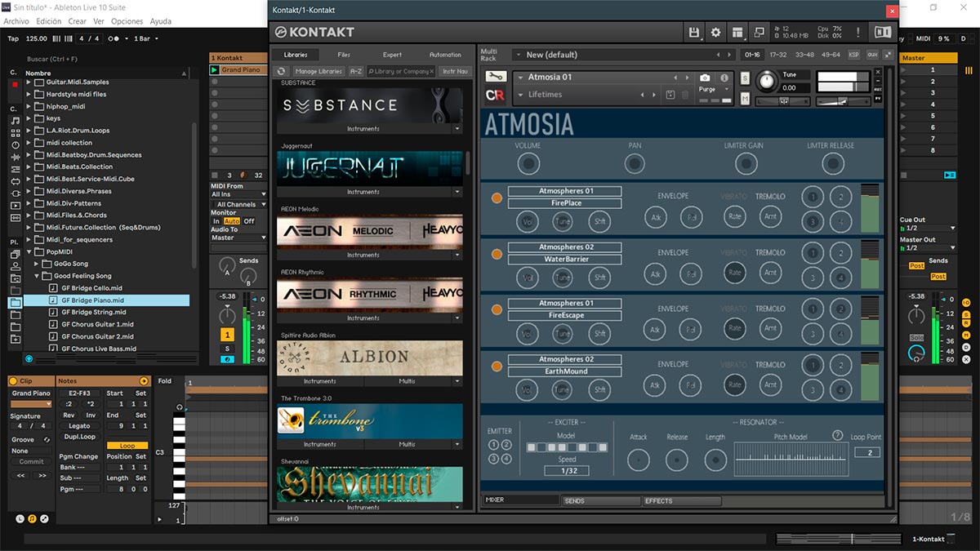Screen dimensions: 980x551
Task: Open the Archivo menu in Ableton
Action: tap(16, 21)
